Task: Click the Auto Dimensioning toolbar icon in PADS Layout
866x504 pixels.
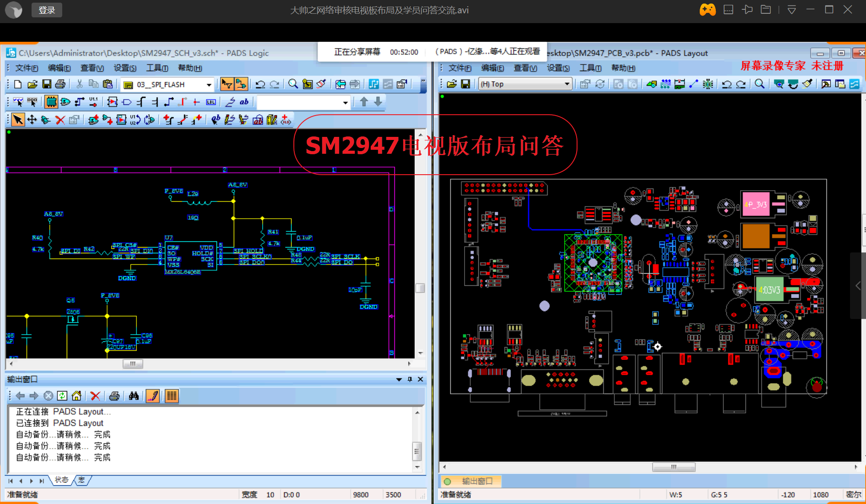Action: coord(680,84)
